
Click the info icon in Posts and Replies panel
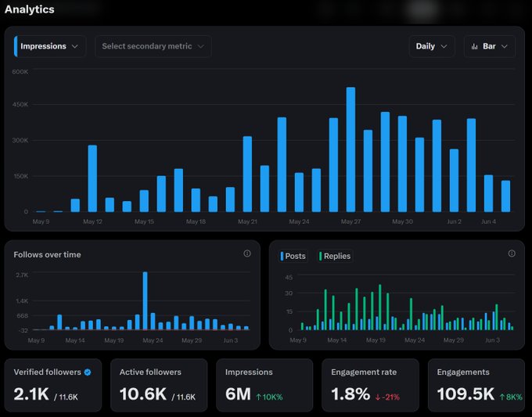coord(512,253)
